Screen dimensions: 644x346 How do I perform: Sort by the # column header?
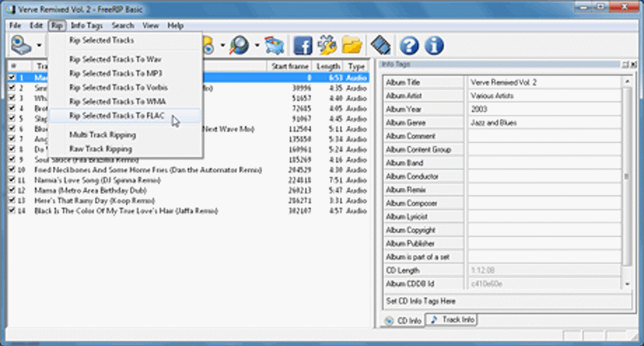(x=20, y=66)
